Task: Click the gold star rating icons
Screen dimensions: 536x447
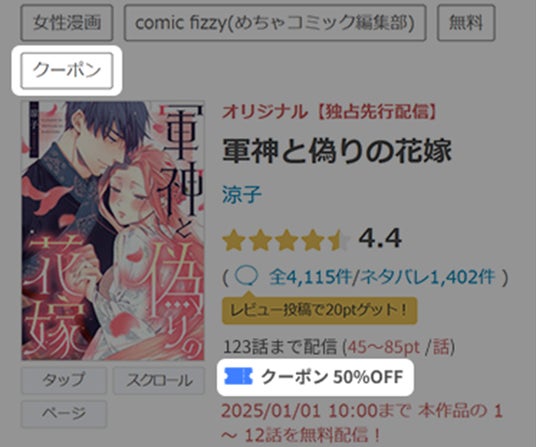Action: 286,240
